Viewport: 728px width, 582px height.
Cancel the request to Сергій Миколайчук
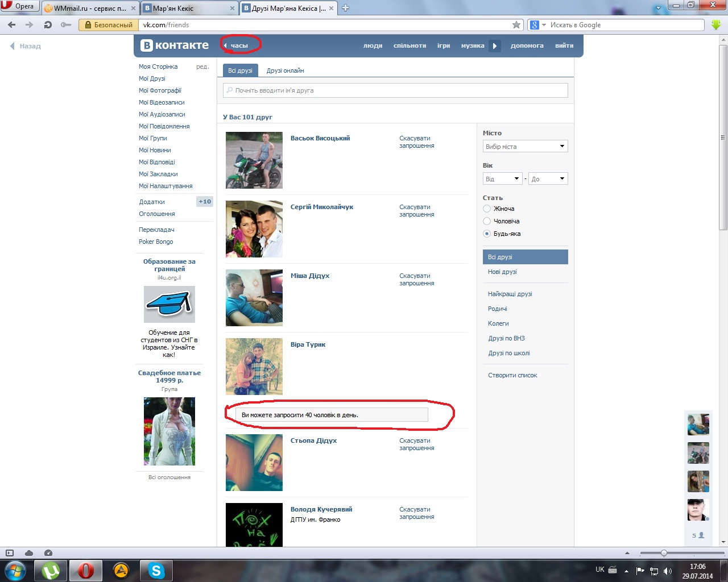(417, 211)
